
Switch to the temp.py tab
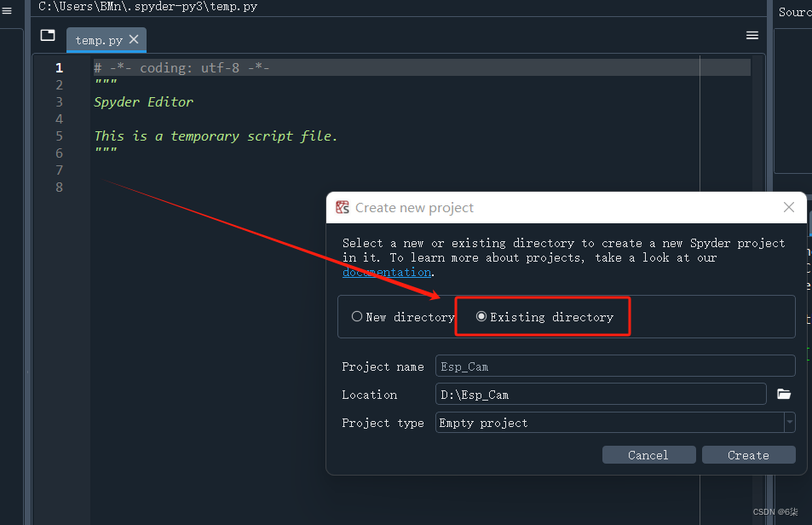coord(99,40)
